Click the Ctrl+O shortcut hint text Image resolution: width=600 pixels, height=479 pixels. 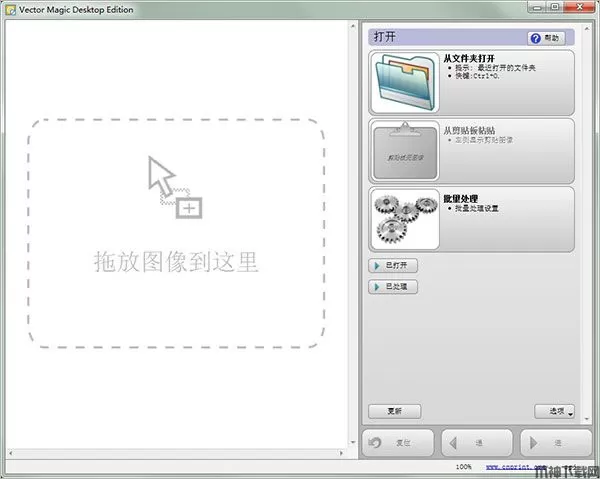[x=477, y=76]
